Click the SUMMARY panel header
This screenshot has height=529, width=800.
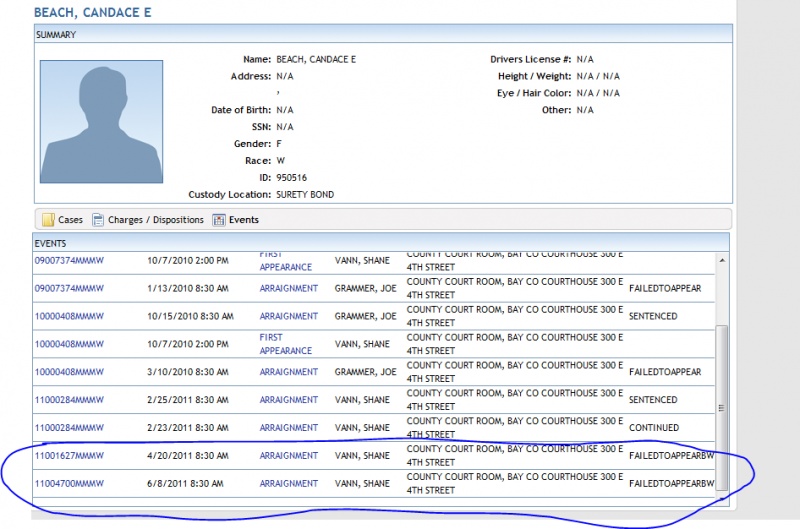click(x=383, y=34)
